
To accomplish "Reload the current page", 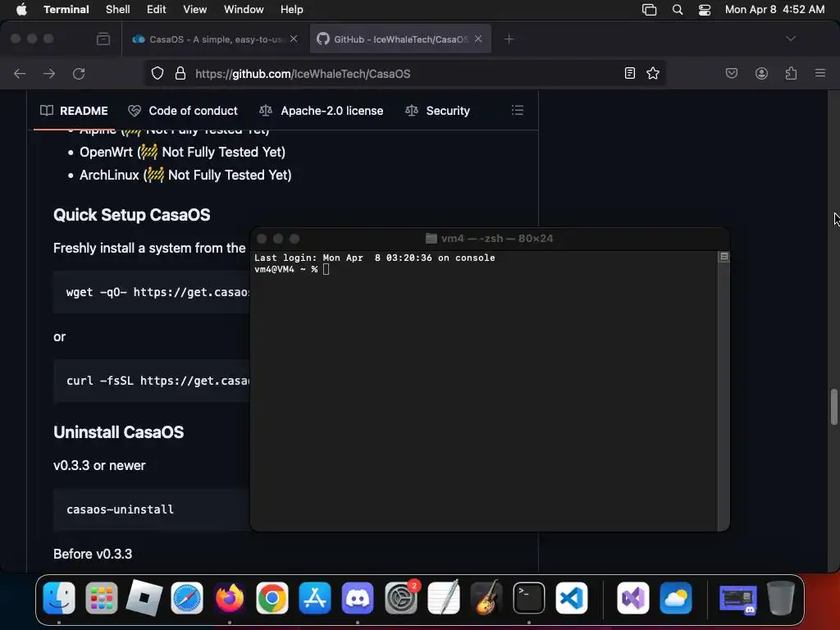I will pos(79,73).
